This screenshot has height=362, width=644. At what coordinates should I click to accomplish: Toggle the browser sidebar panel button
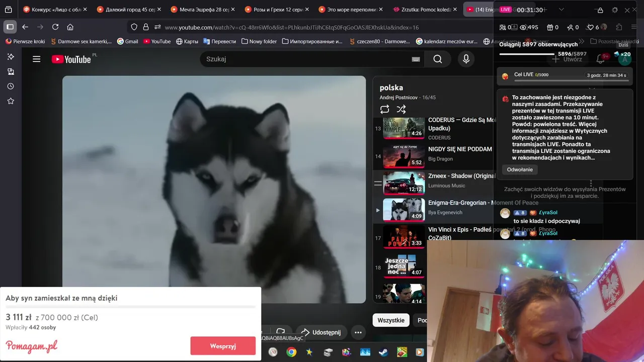pos(10,27)
